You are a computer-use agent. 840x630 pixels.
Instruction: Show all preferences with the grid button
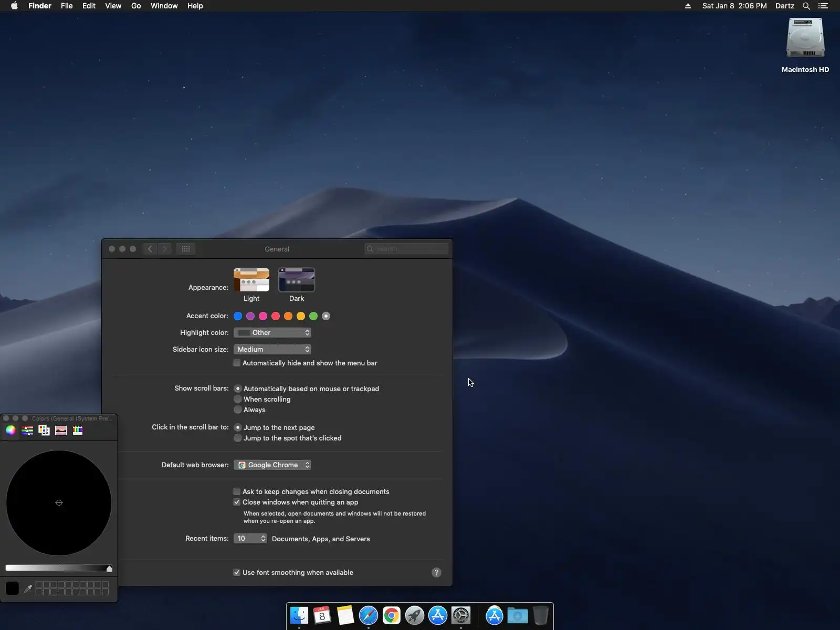(186, 249)
